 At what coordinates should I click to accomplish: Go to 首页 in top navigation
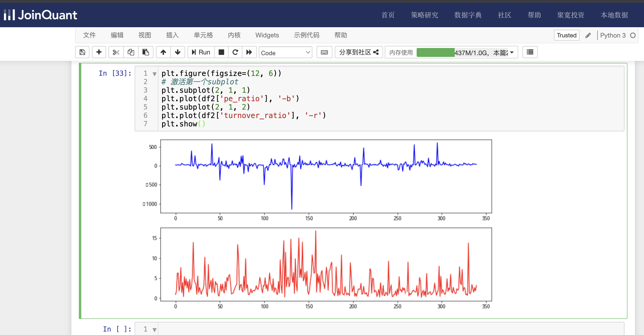tap(388, 15)
